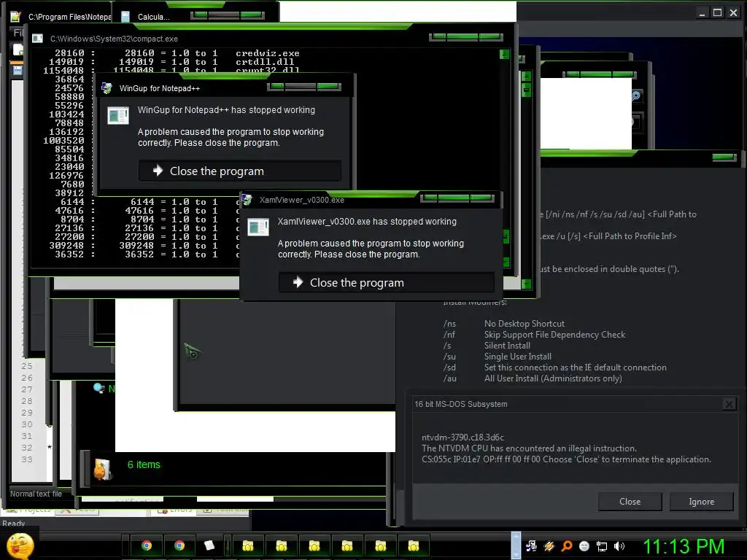Click the 'Ready' status bar text
Screen dimensions: 747x560
[13, 524]
